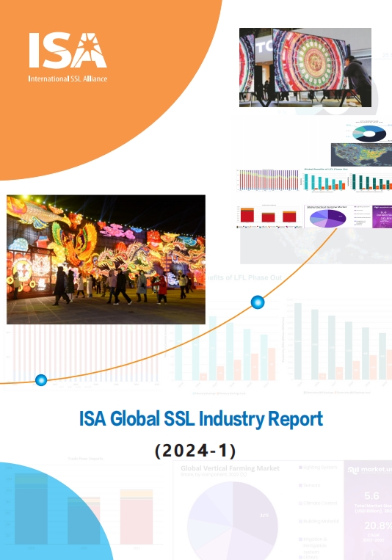The image size is (392, 560).
Task: Select the small three red bars chart thumbnail
Action: pos(269,217)
